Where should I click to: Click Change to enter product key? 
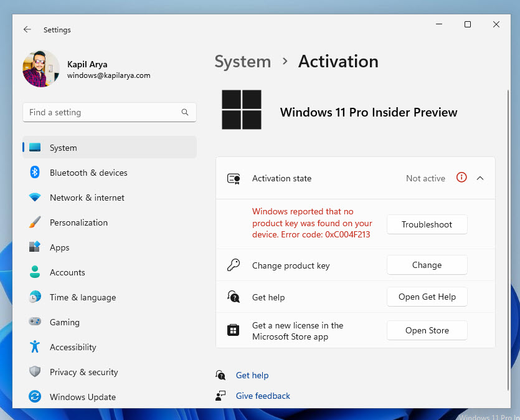427,265
